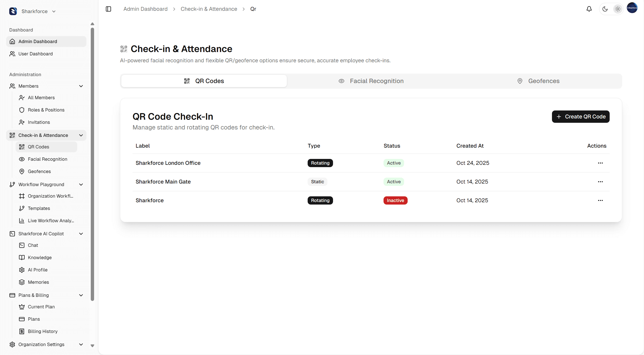
Task: Enable light mode with sun icon
Action: point(618,9)
